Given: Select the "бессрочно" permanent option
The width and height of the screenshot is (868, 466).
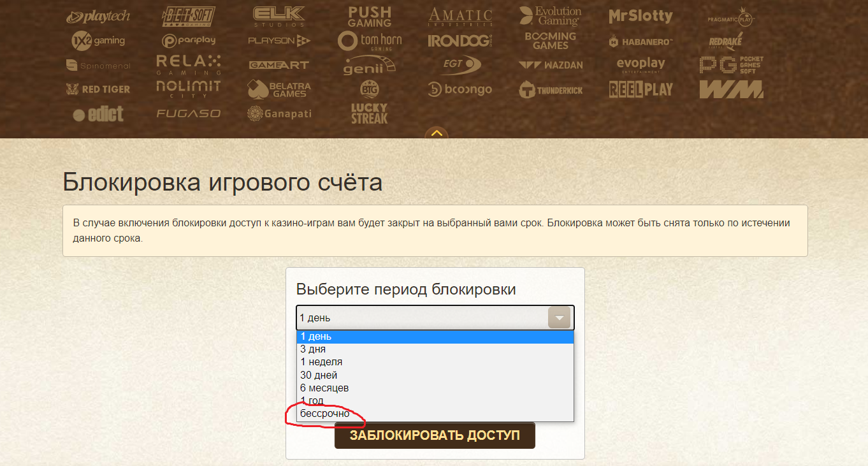Looking at the screenshot, I should coord(435,414).
